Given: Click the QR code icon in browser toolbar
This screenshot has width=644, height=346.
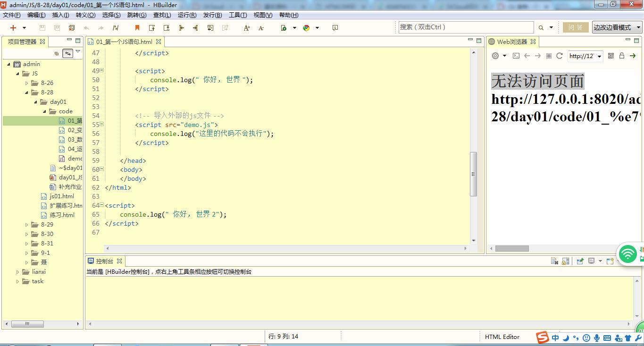Looking at the screenshot, I should coord(611,56).
